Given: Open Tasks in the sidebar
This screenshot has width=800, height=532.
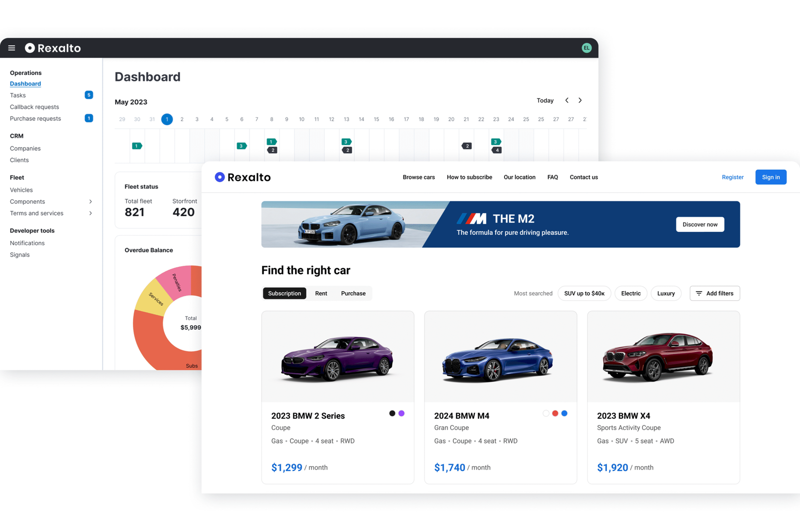Looking at the screenshot, I should (x=18, y=95).
